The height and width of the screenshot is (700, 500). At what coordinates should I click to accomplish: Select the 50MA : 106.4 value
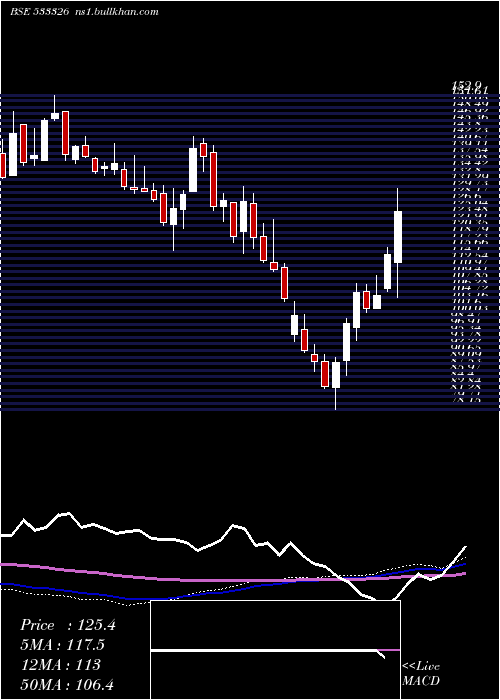pos(69,685)
